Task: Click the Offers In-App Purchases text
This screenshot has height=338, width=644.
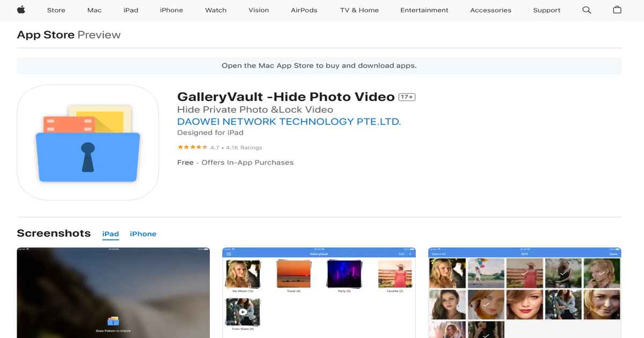Action: [x=247, y=163]
